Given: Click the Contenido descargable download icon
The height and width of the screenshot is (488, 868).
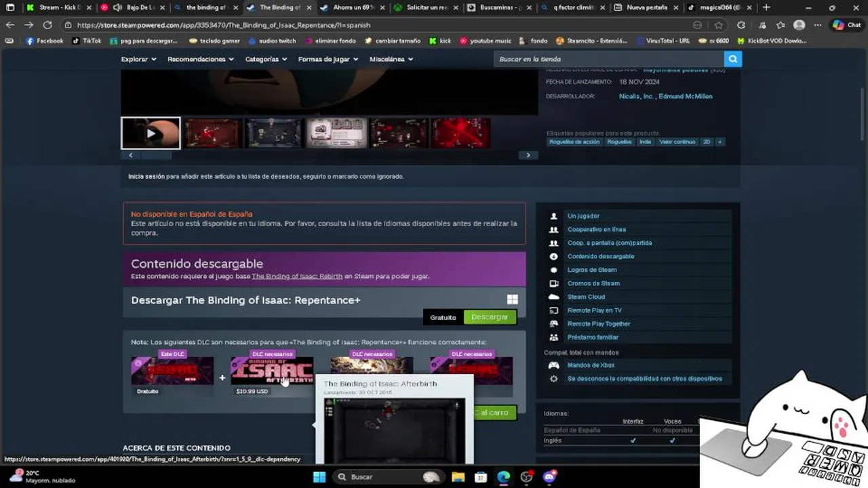Looking at the screenshot, I should coord(554,257).
